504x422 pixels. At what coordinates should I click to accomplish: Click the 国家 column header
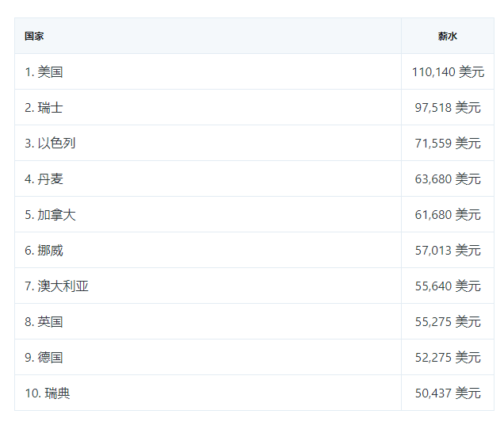click(208, 36)
